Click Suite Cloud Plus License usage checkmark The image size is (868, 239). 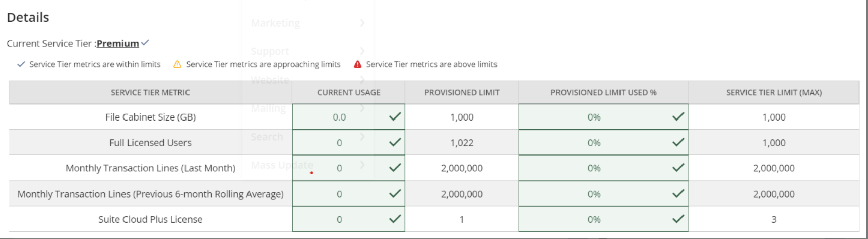click(395, 219)
